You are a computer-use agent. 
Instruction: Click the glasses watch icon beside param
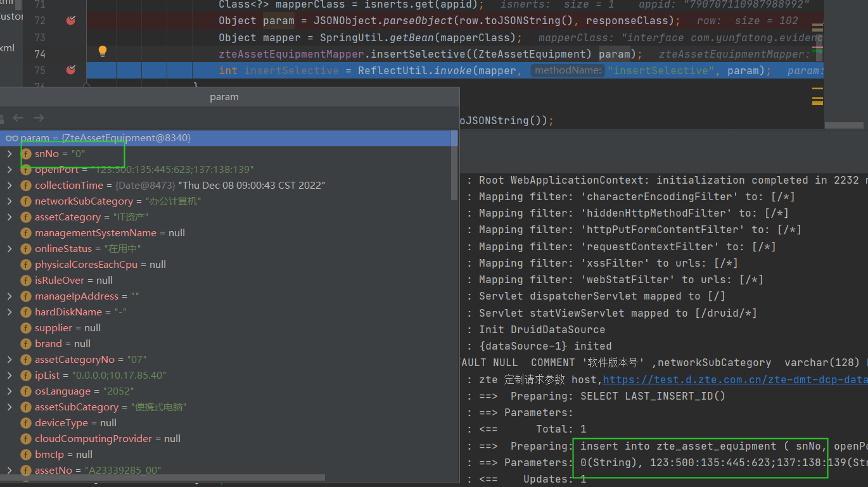[11, 138]
